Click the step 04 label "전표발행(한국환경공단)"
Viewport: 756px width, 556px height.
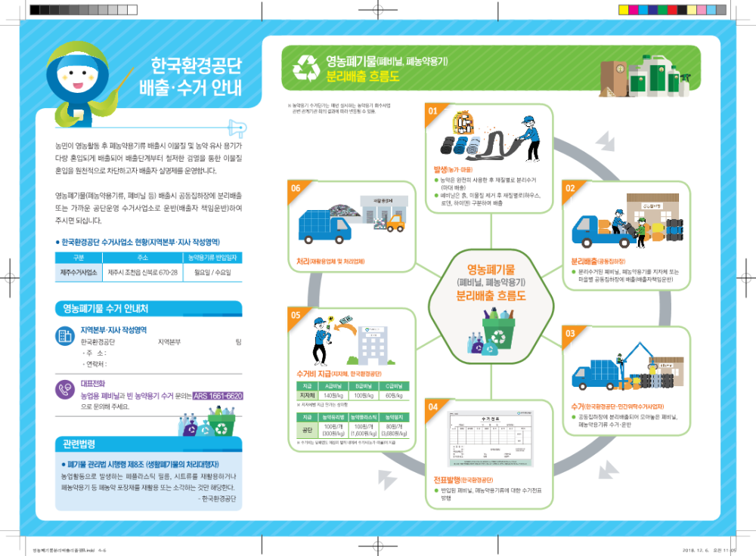463,480
